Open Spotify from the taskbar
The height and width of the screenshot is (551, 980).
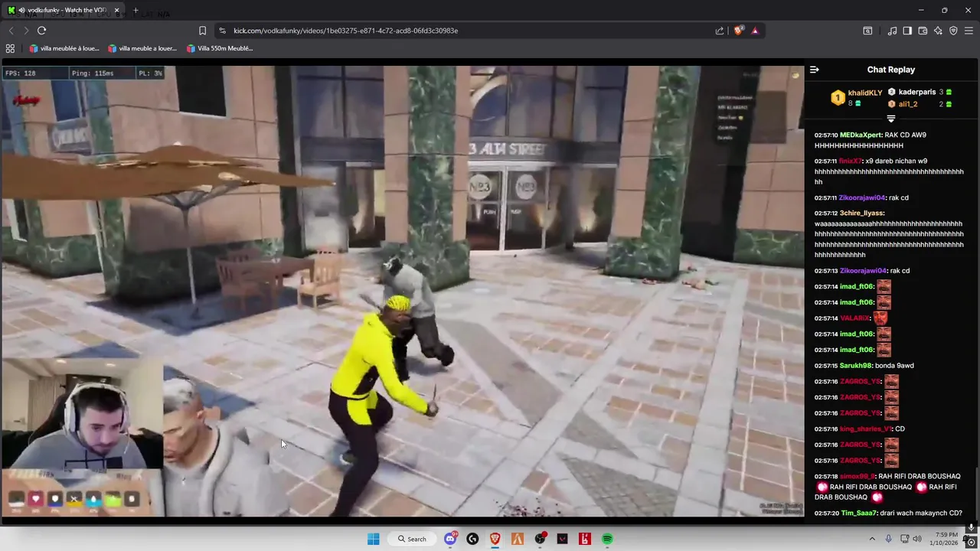point(607,539)
